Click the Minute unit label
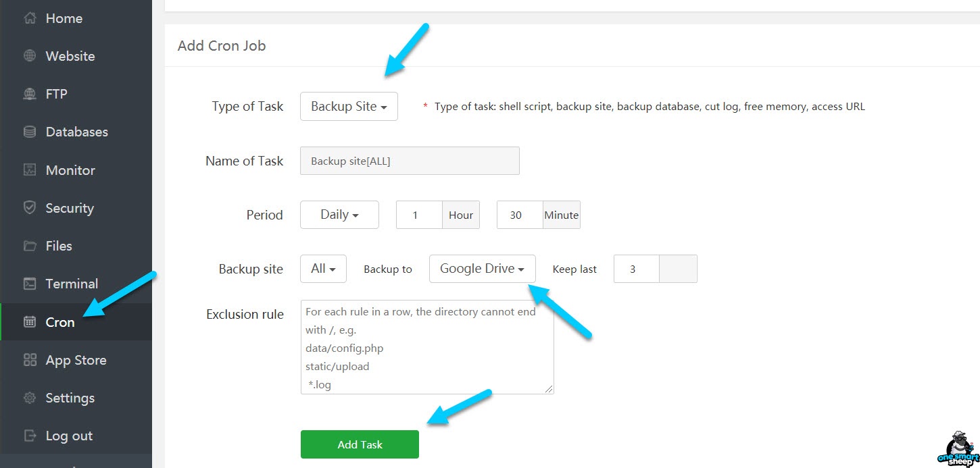The width and height of the screenshot is (980, 468). 562,215
